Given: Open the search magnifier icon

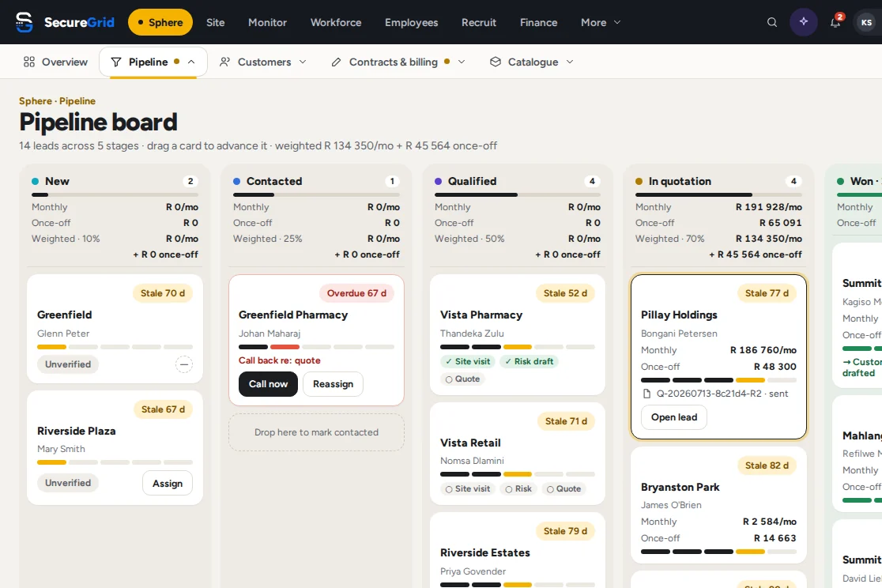Looking at the screenshot, I should (771, 22).
